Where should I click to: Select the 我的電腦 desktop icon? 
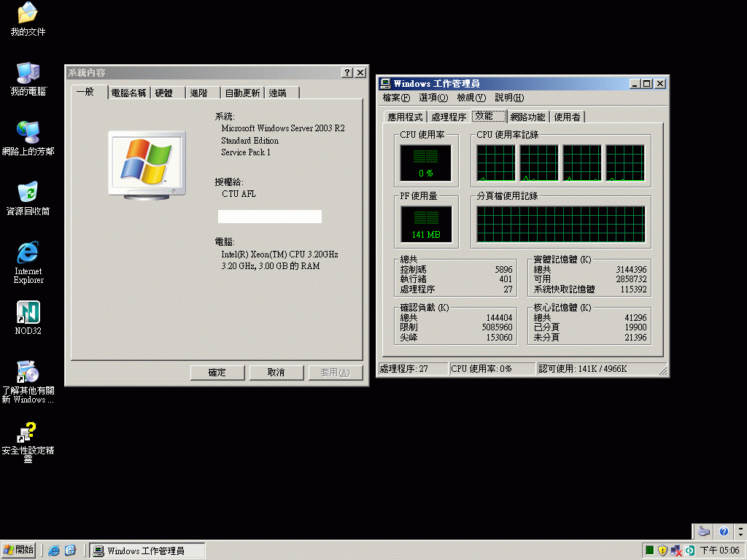pos(28,79)
